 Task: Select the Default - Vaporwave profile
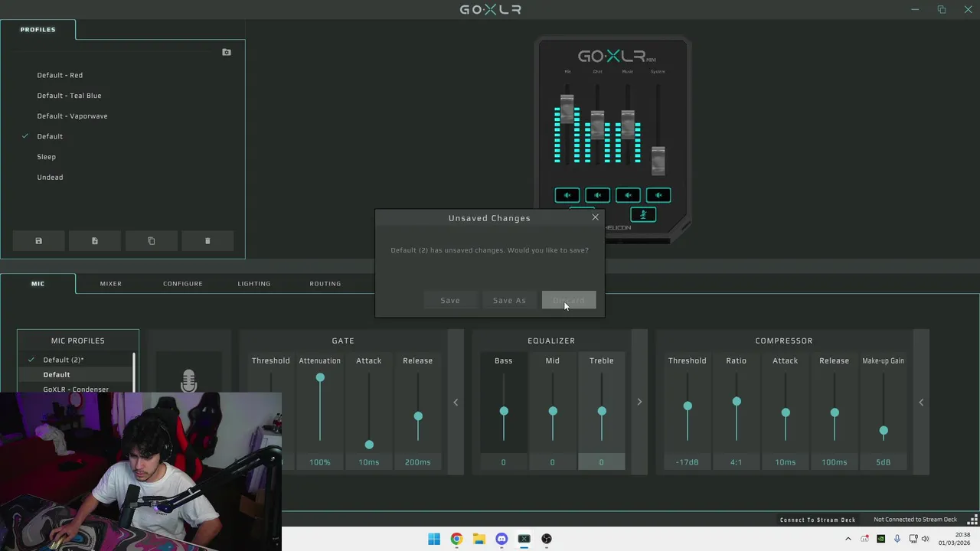(72, 116)
